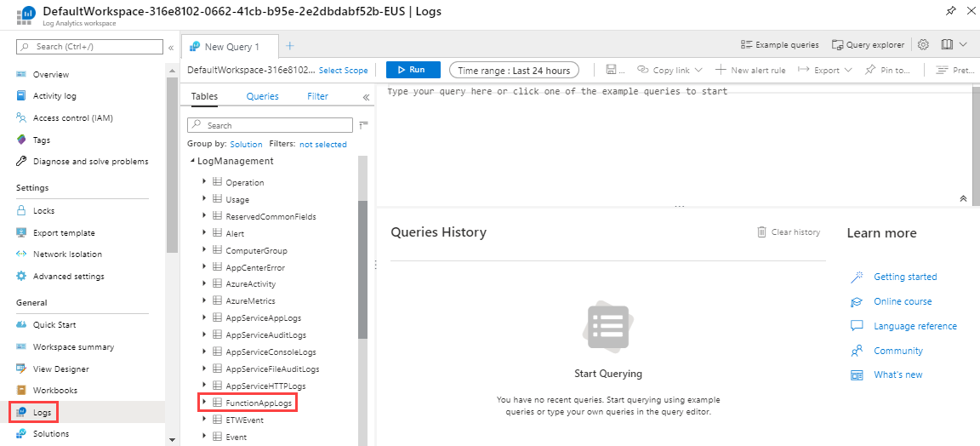This screenshot has width=980, height=446.
Task: Switch to the Queries tab
Action: (x=263, y=96)
